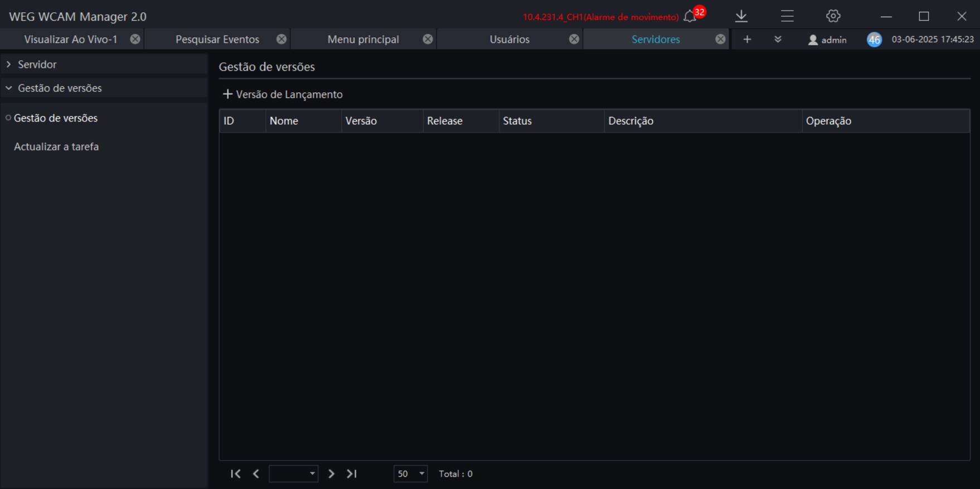980x489 pixels.
Task: Open Actualizar a tarefa sidebar item
Action: tap(56, 146)
